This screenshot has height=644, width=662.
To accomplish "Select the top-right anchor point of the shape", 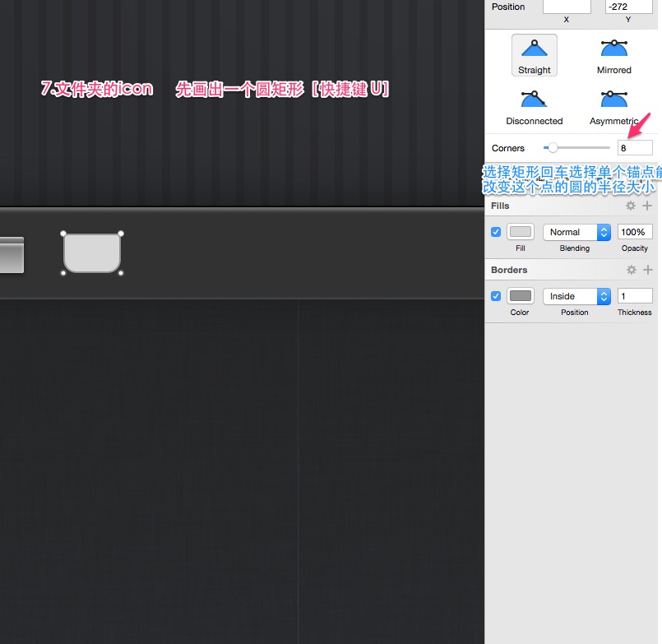I will 121,234.
